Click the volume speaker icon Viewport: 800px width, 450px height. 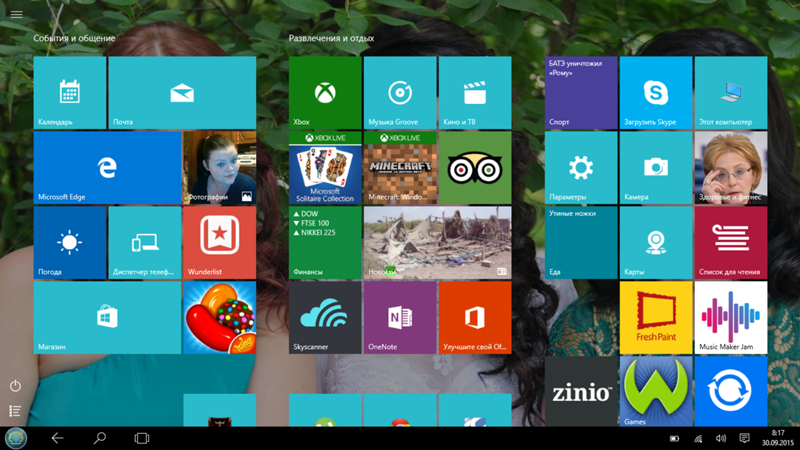point(721,439)
